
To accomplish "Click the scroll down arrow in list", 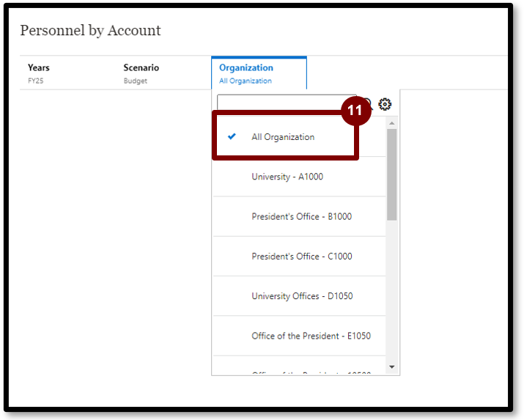I will pyautogui.click(x=392, y=366).
